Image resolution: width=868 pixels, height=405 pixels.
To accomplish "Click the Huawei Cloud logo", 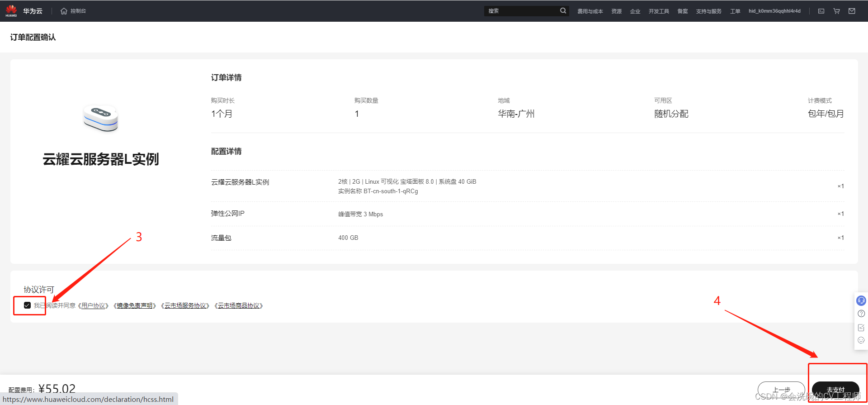I will (11, 11).
